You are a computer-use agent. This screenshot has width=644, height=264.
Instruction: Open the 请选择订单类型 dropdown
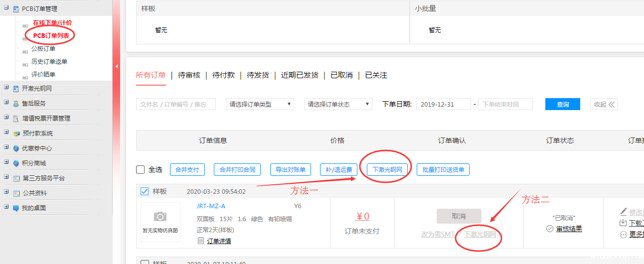260,104
